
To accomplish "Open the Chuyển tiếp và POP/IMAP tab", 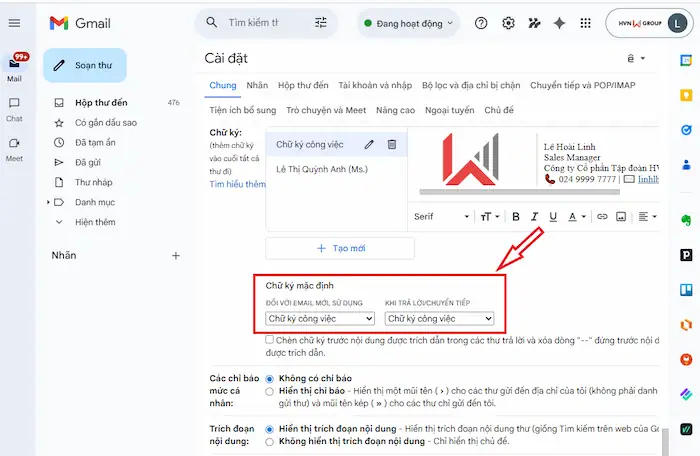I will tap(582, 86).
